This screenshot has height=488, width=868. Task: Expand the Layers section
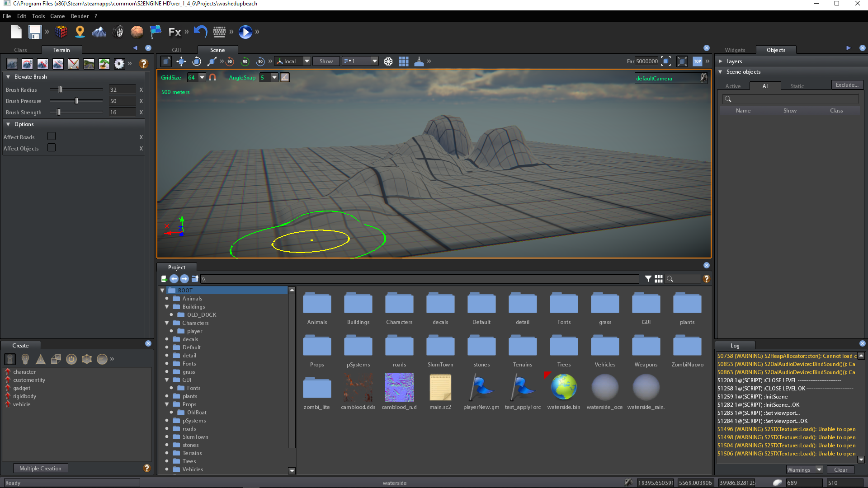(x=721, y=61)
